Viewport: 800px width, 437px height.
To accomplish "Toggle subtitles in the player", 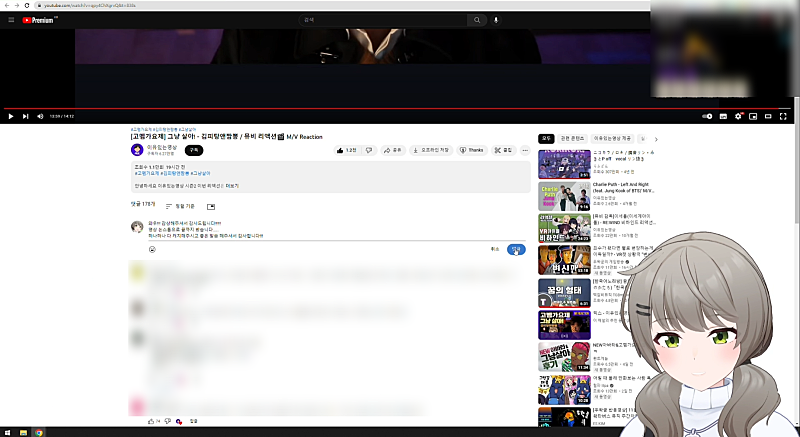I will [723, 116].
